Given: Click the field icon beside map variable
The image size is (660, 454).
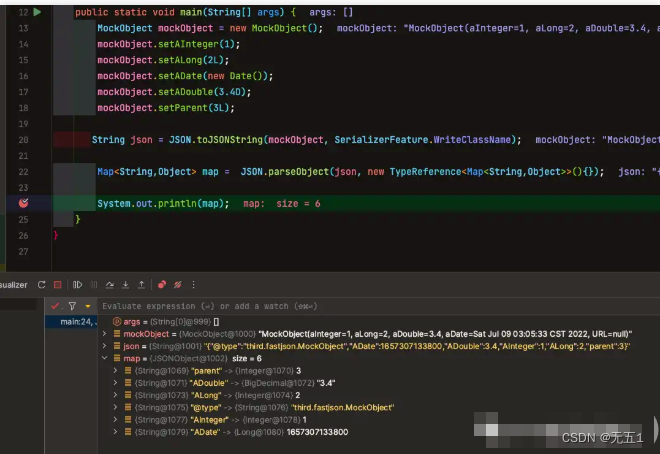Looking at the screenshot, I should (x=117, y=358).
